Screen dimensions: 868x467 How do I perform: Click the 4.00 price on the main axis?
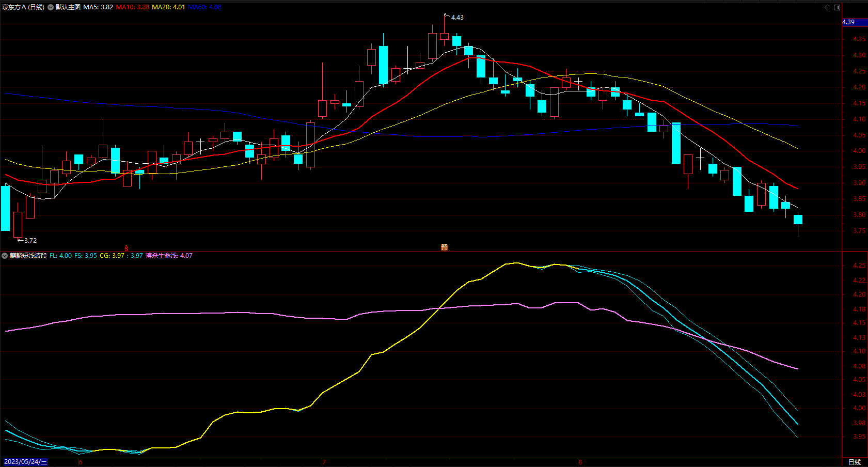859,151
